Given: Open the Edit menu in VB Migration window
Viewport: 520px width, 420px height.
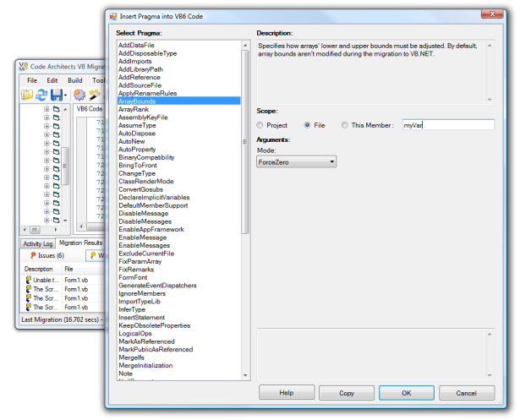Looking at the screenshot, I should click(x=52, y=80).
